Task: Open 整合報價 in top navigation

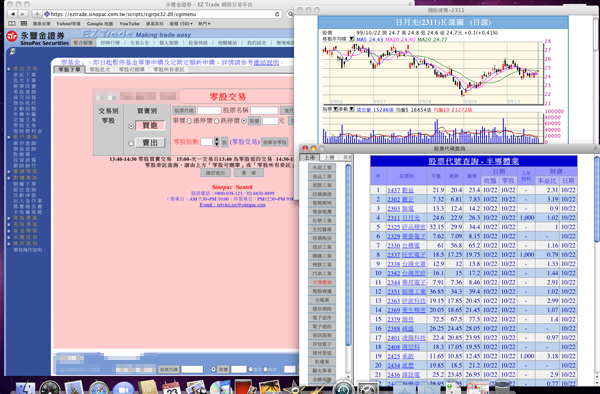Action: (83, 43)
